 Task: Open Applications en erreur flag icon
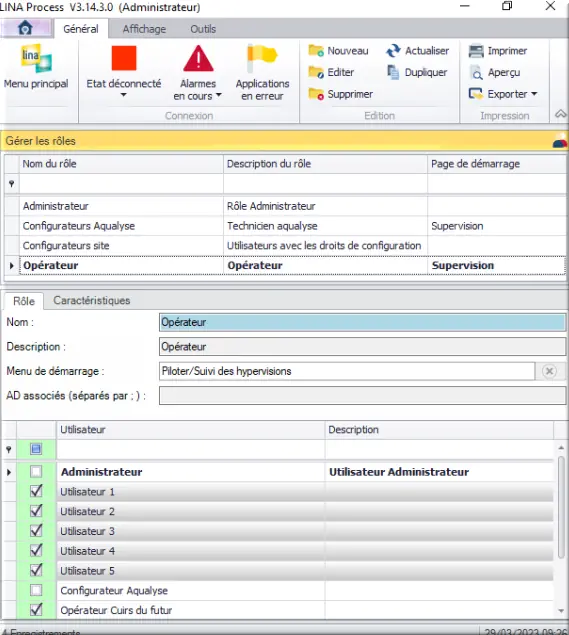point(262,58)
